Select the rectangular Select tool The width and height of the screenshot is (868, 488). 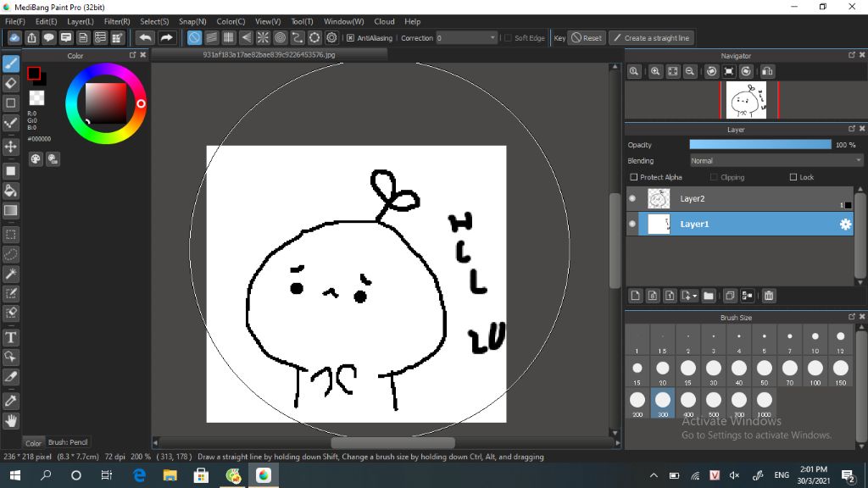click(x=10, y=235)
